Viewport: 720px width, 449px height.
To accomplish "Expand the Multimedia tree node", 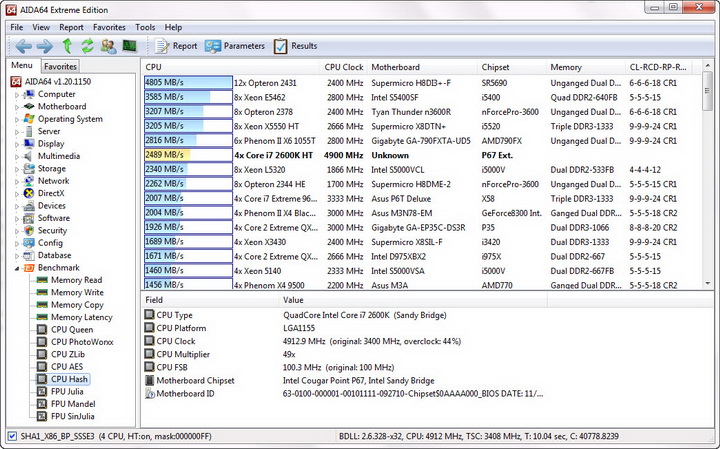I will [17, 157].
